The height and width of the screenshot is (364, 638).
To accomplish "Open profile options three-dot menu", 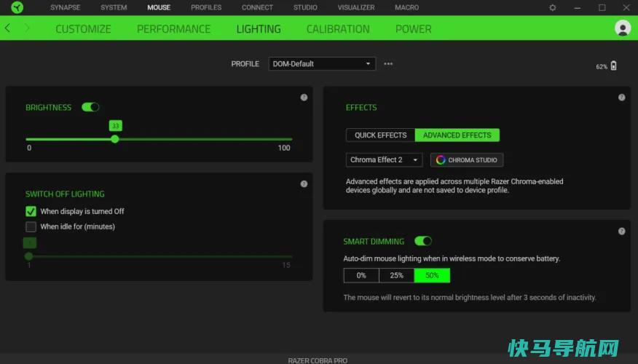I will (388, 64).
